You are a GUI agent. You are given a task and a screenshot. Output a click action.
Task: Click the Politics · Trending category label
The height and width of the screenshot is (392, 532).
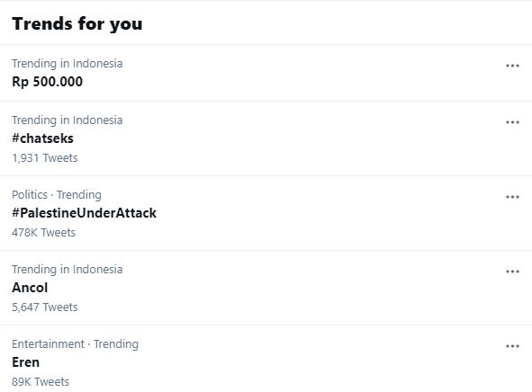coord(57,195)
